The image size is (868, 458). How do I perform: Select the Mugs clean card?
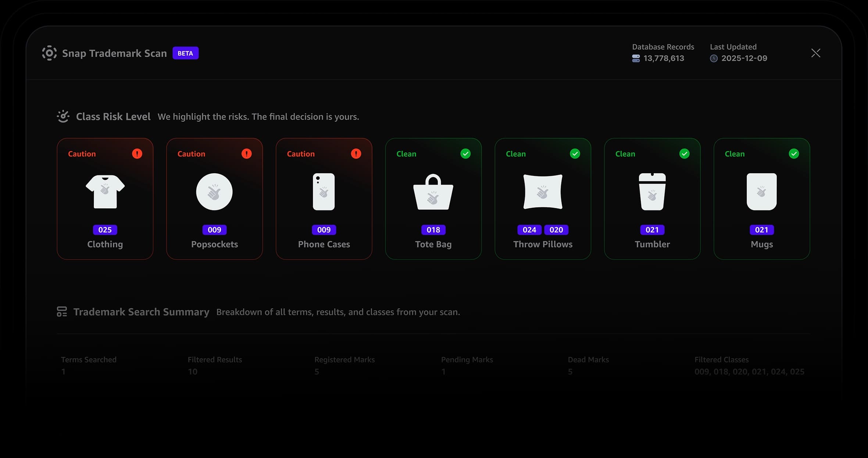[x=761, y=199]
